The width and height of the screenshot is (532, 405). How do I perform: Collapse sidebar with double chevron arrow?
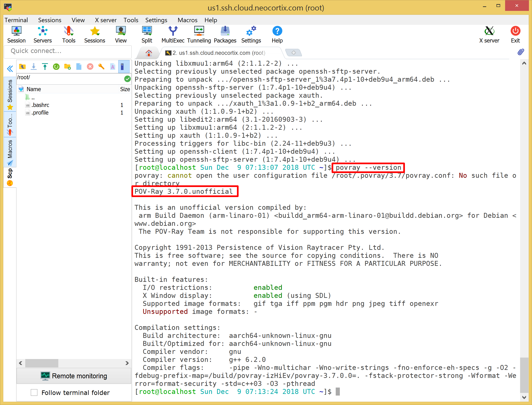click(x=10, y=69)
